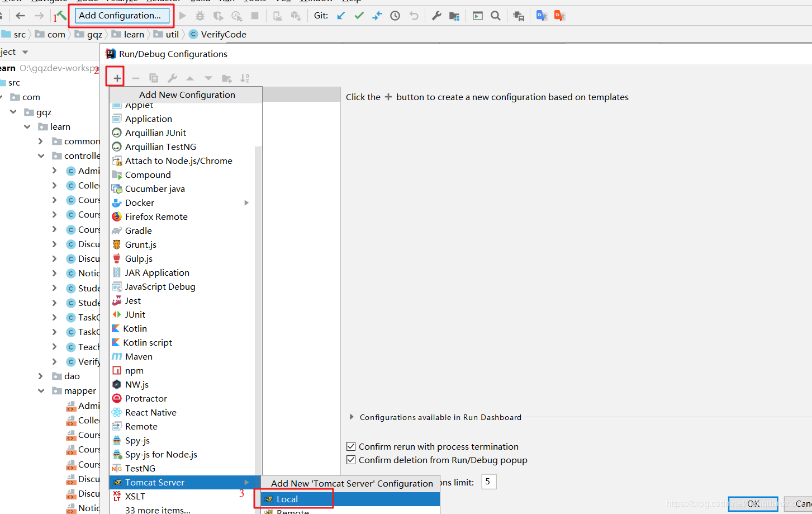Click the back navigation arrow in toolbar
812x514 pixels.
21,16
